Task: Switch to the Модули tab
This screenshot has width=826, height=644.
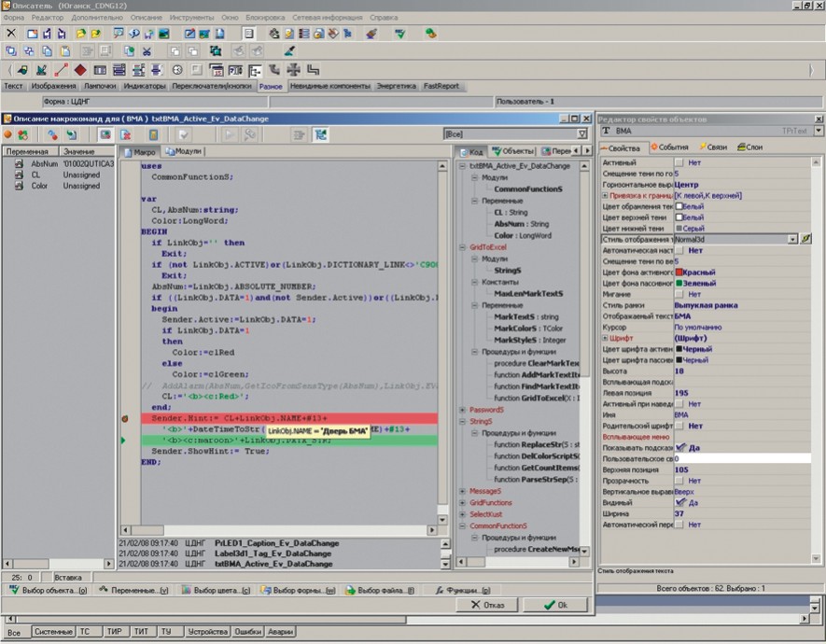Action: 183,151
